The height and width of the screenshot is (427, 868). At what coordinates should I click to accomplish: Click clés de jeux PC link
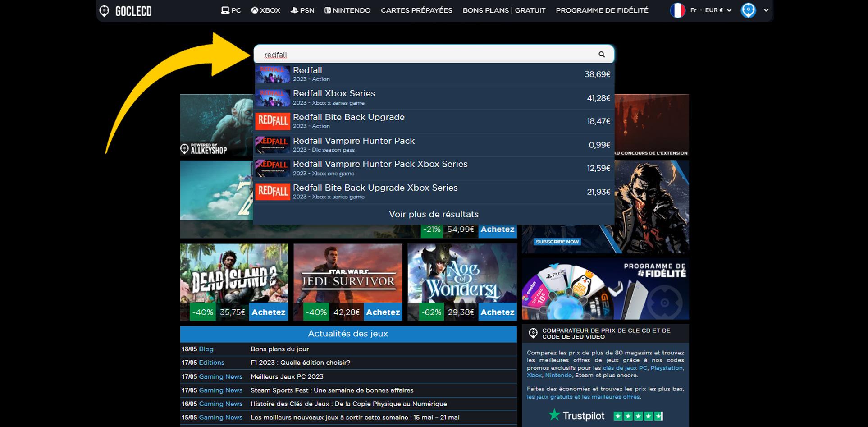coord(625,368)
